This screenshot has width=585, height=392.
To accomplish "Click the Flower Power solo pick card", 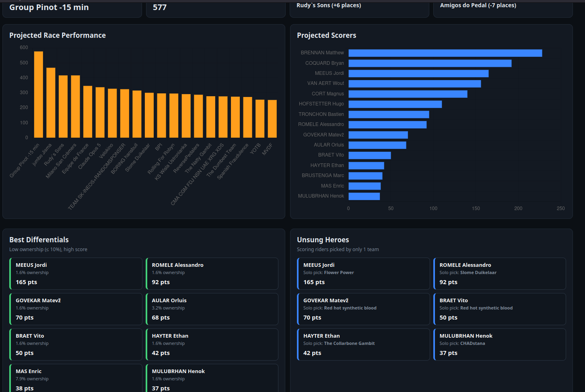I will (x=363, y=274).
